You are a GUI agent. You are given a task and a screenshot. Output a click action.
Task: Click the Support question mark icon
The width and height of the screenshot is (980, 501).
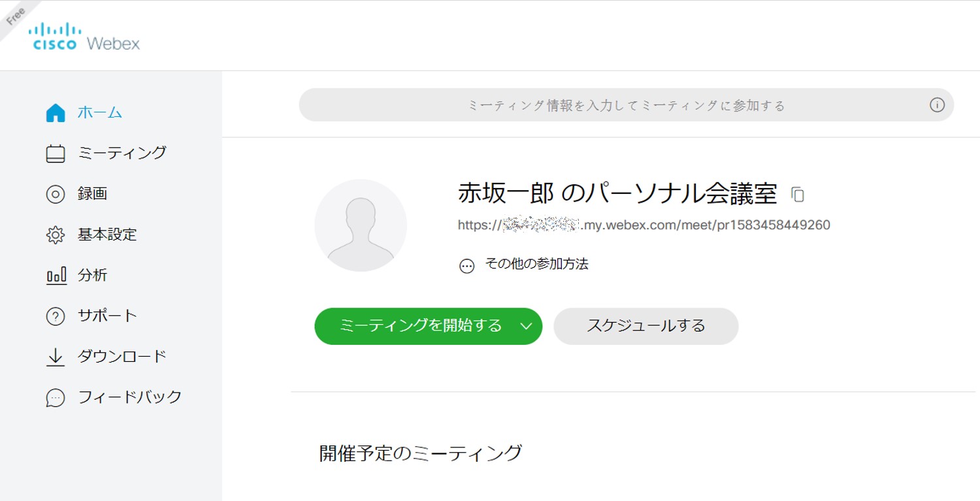tap(56, 316)
